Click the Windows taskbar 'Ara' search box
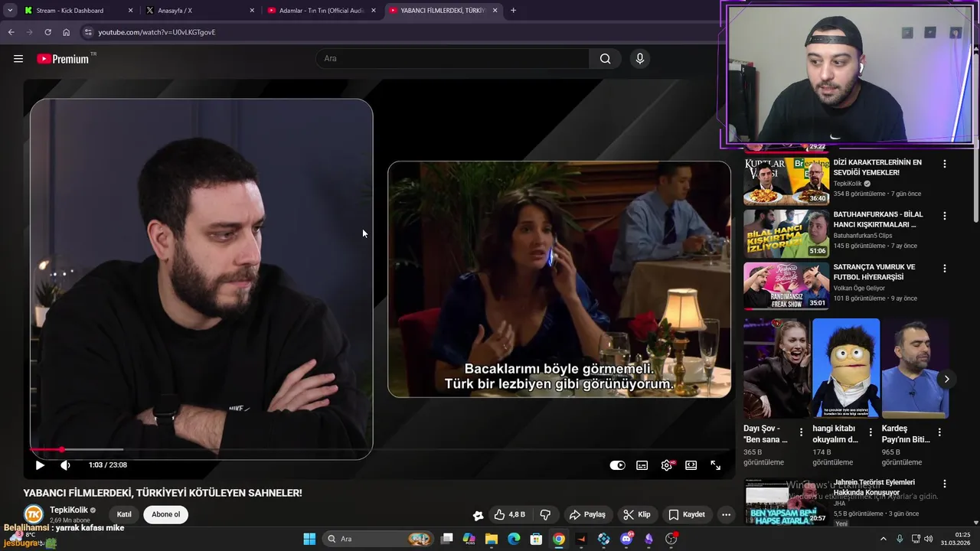The width and height of the screenshot is (980, 551). (x=377, y=539)
